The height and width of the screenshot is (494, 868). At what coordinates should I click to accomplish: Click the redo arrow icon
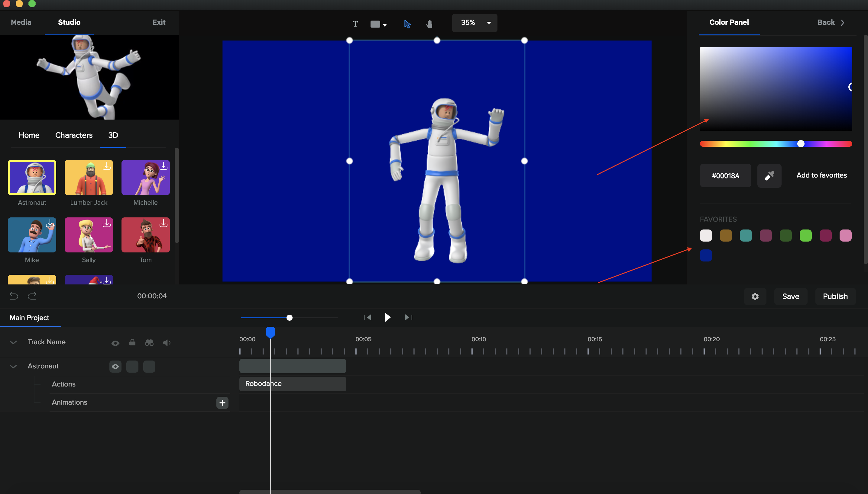[x=32, y=296]
